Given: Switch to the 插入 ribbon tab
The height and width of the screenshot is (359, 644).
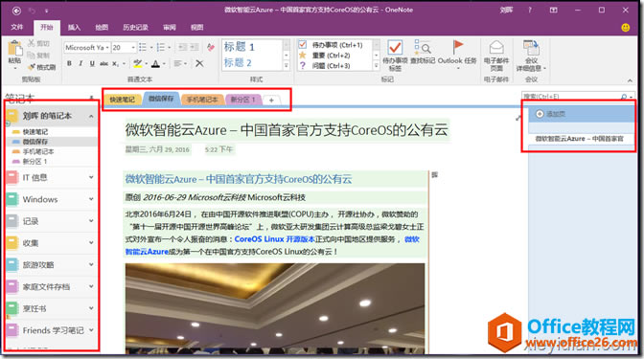Looking at the screenshot, I should [x=74, y=27].
